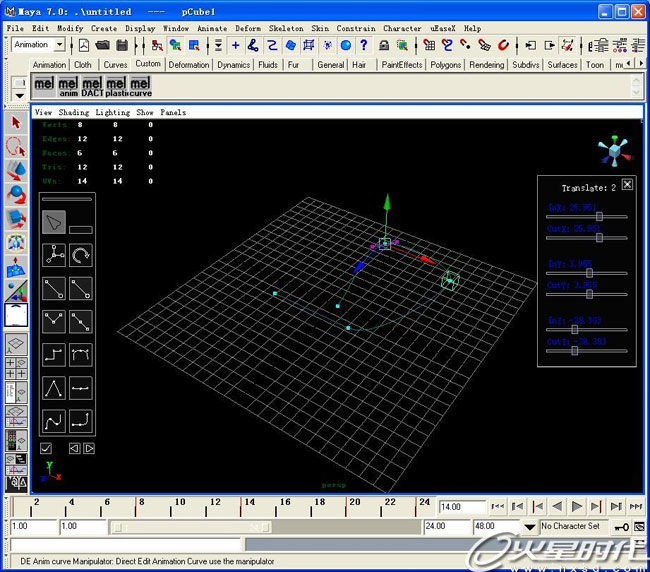Screen dimensions: 650x572
Task: Click the current frame field showing 14.00
Action: [462, 507]
